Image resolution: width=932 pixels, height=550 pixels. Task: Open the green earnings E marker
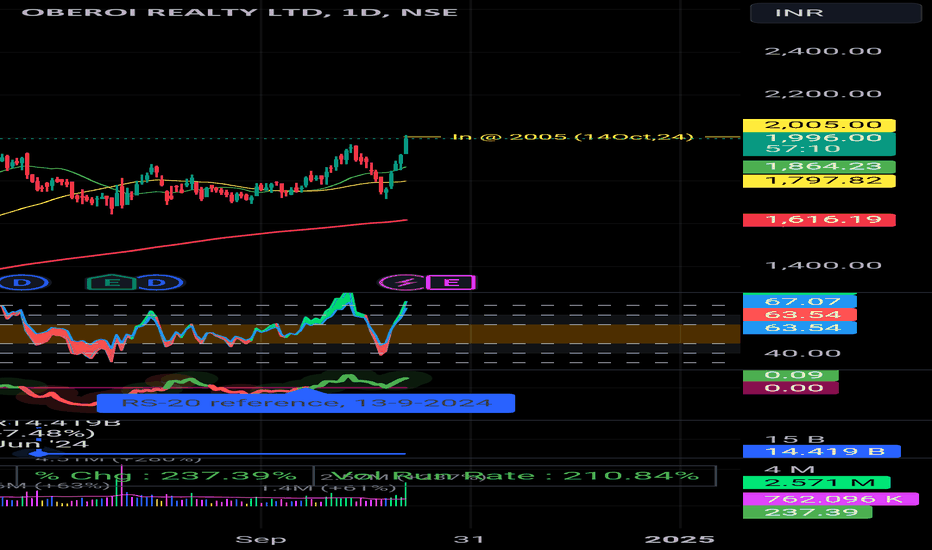coord(111,282)
